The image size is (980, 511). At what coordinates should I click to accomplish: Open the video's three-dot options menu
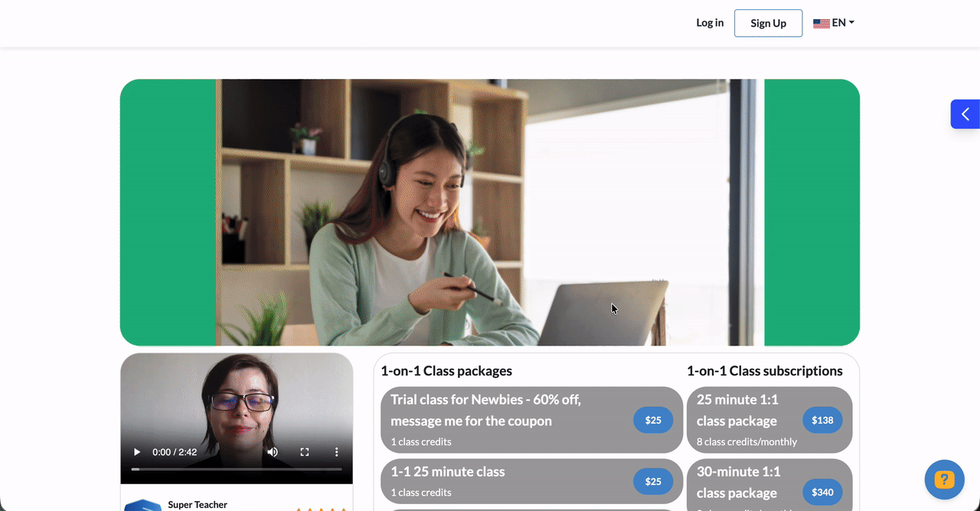coord(336,452)
